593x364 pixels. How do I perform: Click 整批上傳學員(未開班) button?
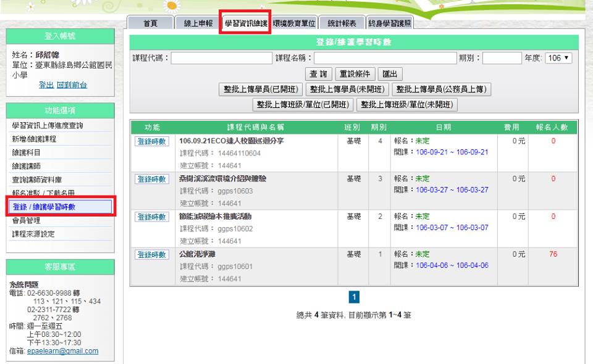tap(347, 89)
